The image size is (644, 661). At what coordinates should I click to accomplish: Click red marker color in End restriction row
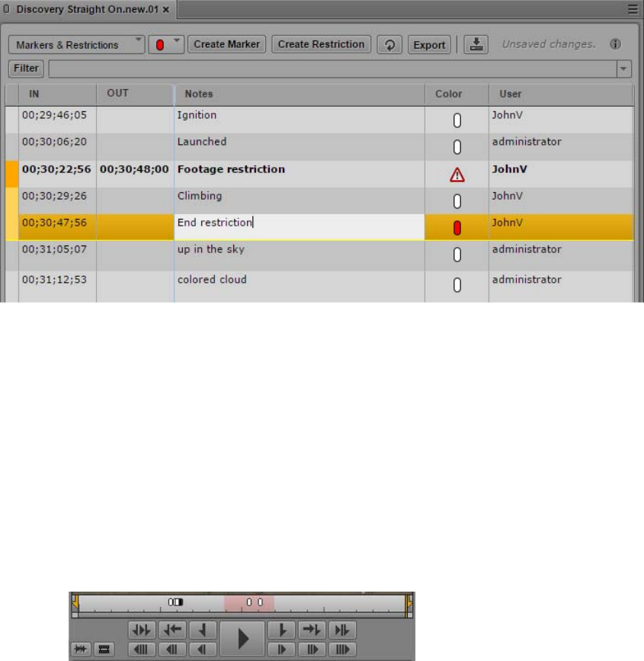click(x=457, y=228)
